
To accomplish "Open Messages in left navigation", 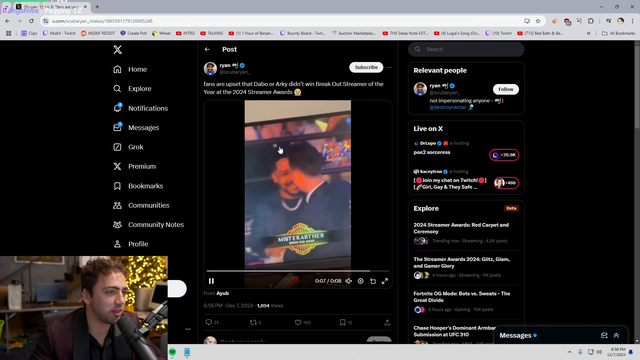I will (136, 128).
